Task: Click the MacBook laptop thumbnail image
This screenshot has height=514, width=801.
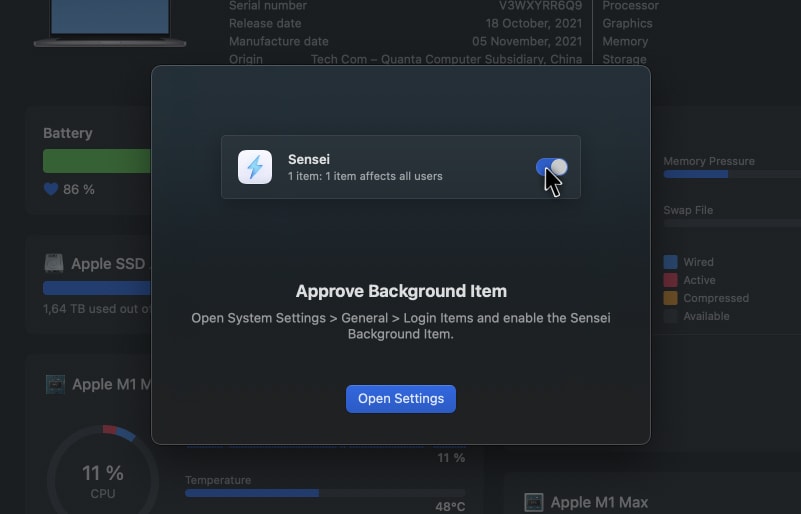Action: (110, 23)
